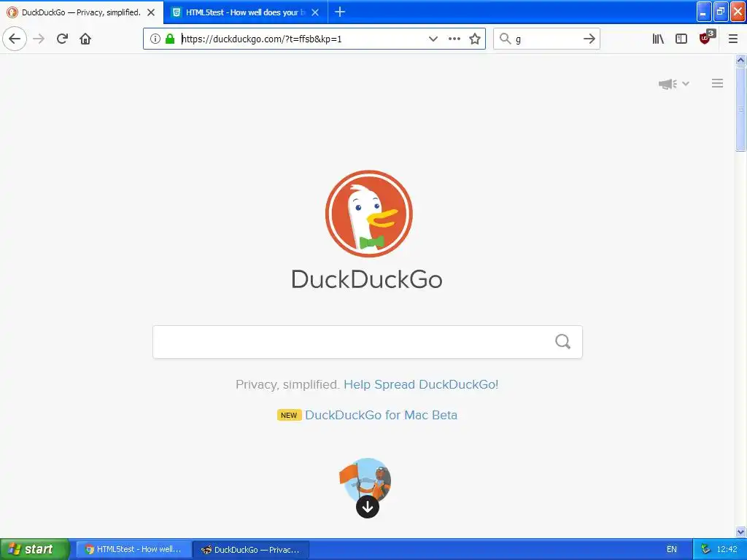Image resolution: width=747 pixels, height=560 pixels.
Task: Open a new tab with the plus
Action: (x=340, y=12)
